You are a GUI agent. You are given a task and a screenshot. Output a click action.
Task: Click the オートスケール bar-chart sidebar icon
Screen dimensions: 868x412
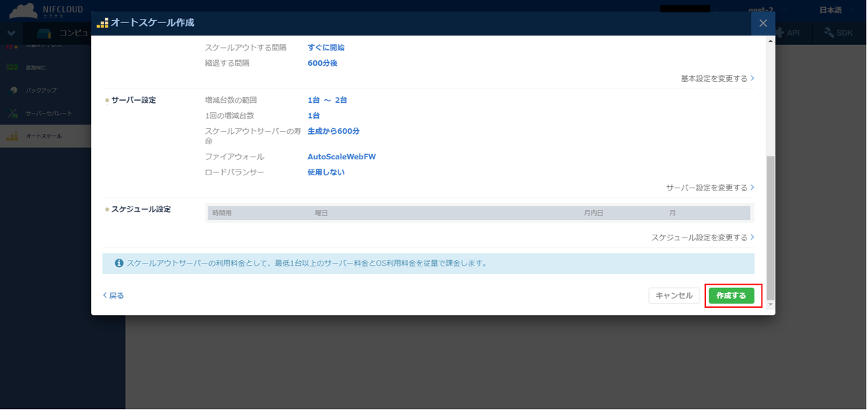(x=12, y=136)
